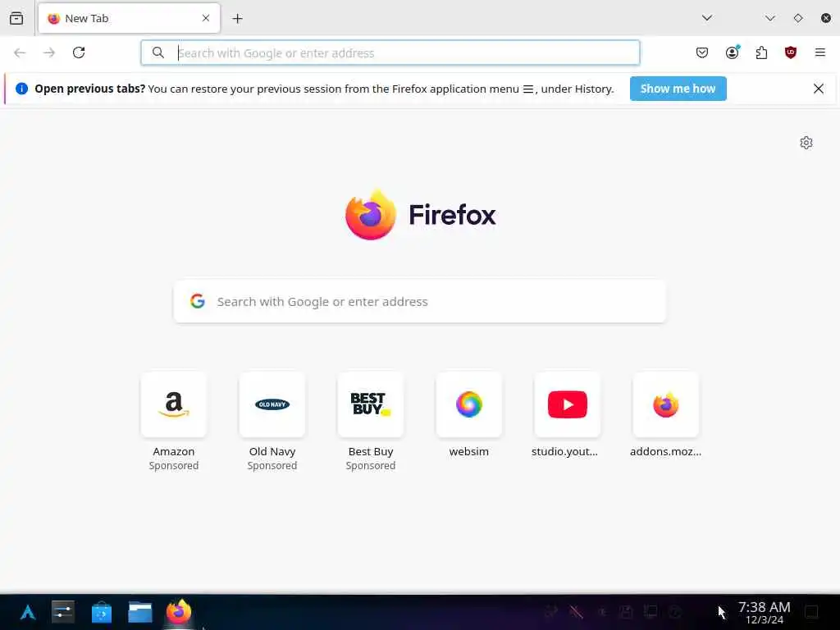The image size is (840, 630).
Task: Open the uBlock Origin extension
Action: tap(791, 52)
